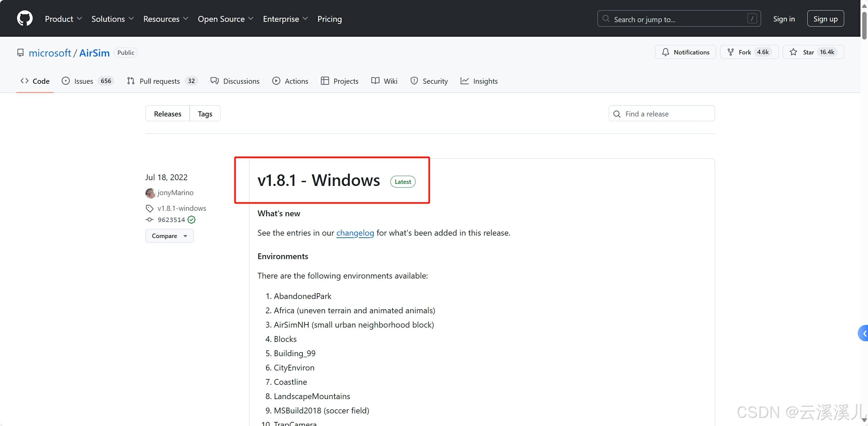Viewport: 868px width, 426px height.
Task: Open the v1.8.1-windows tag link
Action: point(182,208)
